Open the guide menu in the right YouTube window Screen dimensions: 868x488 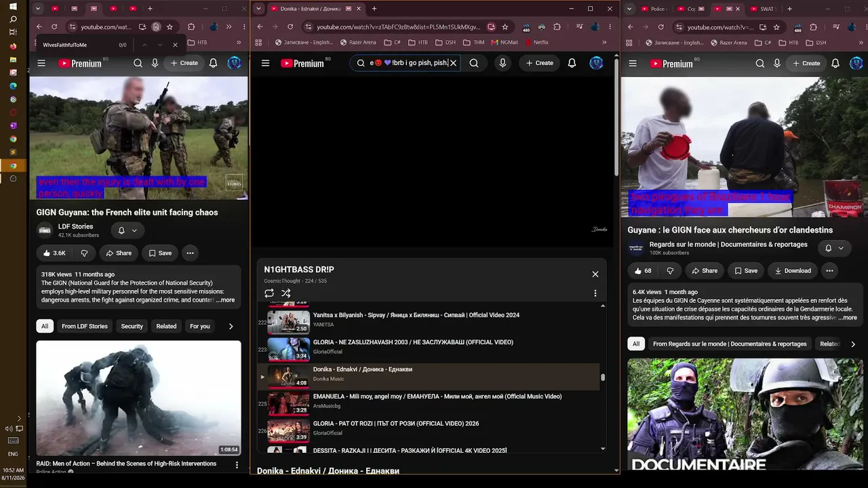click(633, 63)
